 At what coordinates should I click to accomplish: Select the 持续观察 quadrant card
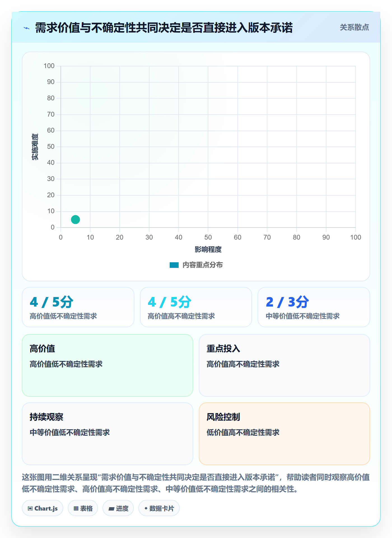(x=108, y=434)
